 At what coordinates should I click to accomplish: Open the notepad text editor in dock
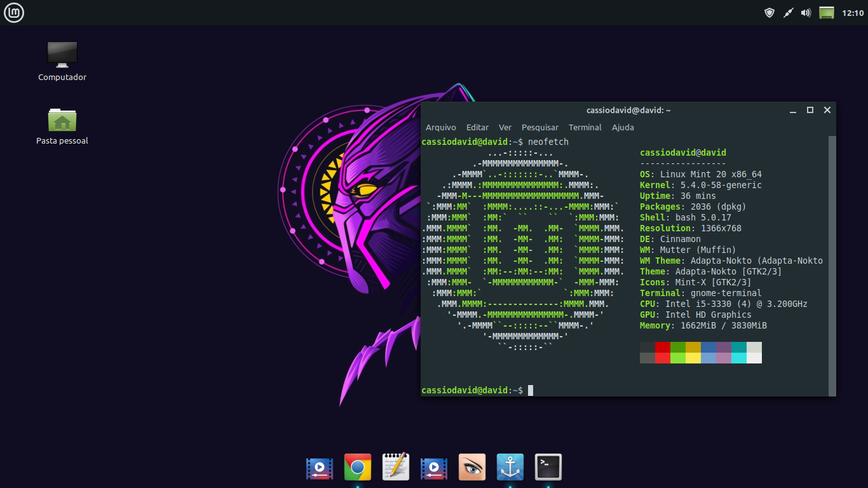396,467
